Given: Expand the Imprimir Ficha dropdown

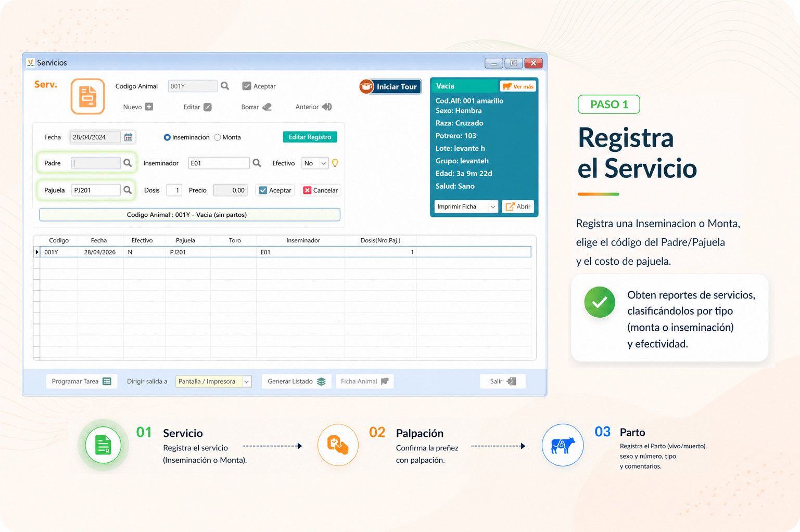Looking at the screenshot, I should coord(493,206).
